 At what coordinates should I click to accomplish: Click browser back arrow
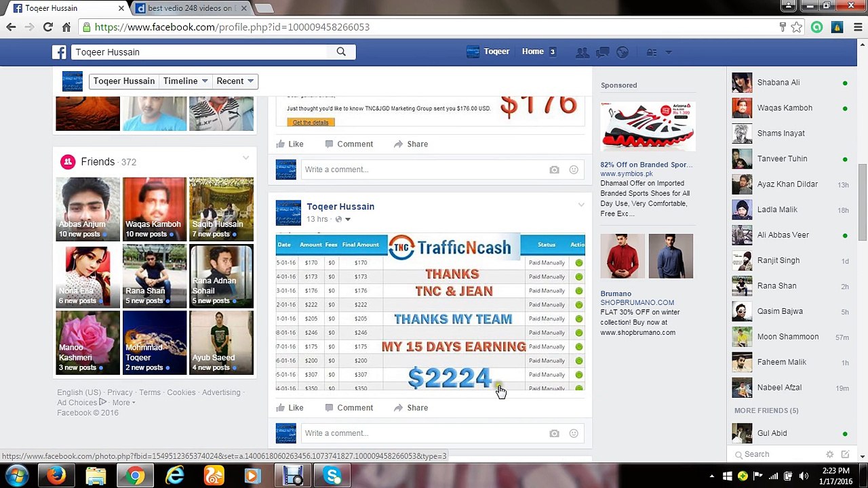coord(11,27)
